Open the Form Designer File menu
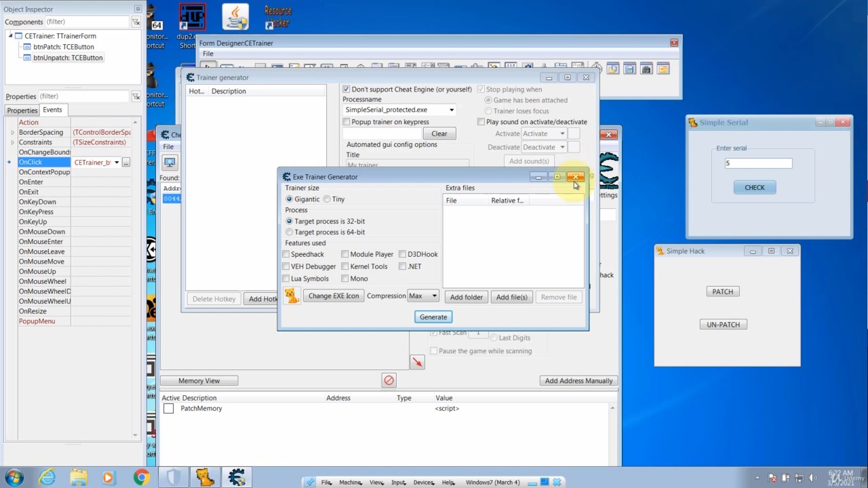 [208, 54]
